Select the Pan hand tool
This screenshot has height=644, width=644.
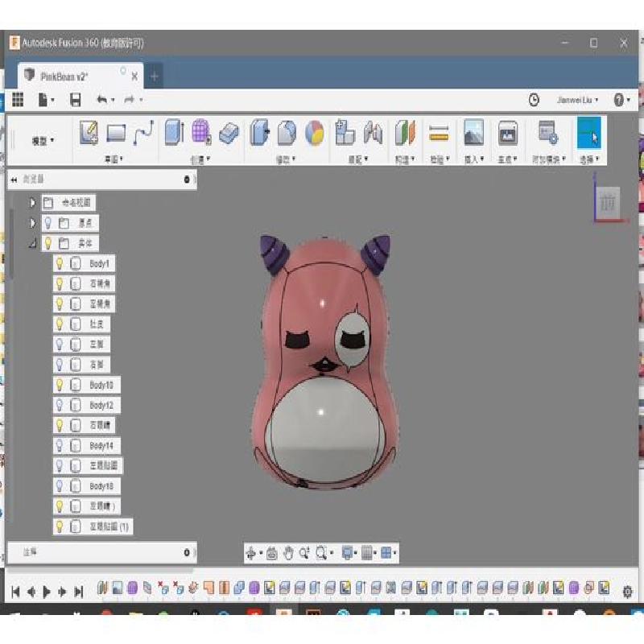coord(288,553)
